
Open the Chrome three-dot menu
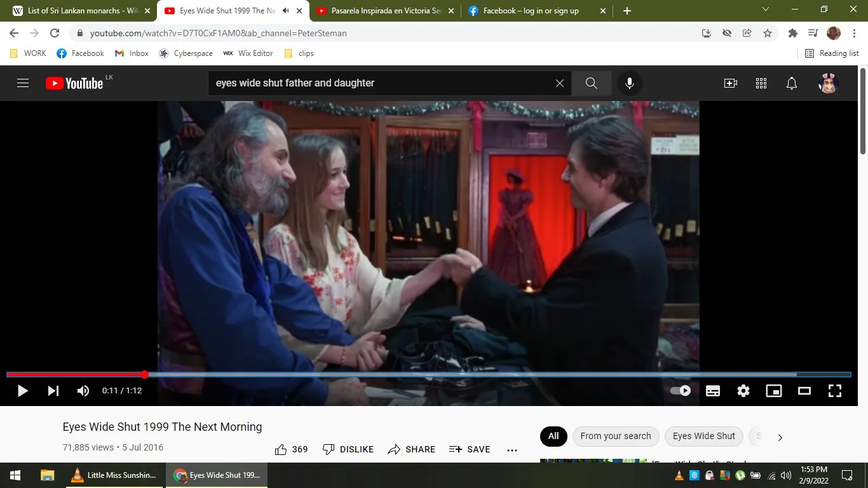(854, 33)
